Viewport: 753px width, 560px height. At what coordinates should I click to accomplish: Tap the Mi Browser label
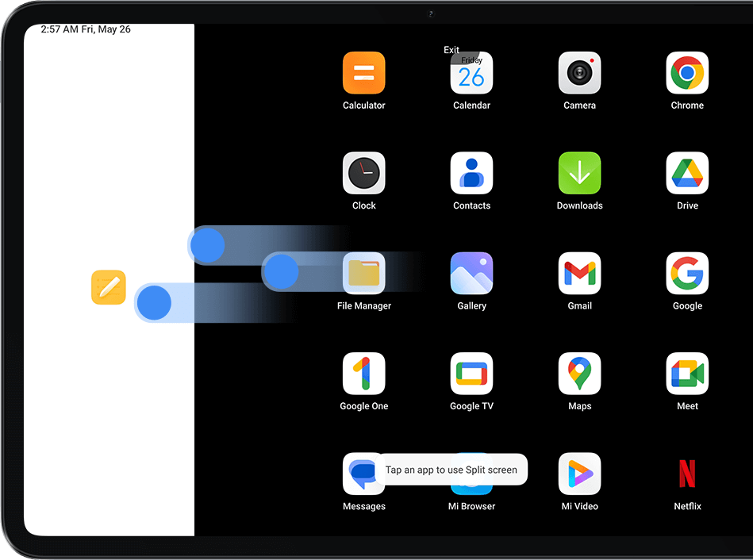471,506
